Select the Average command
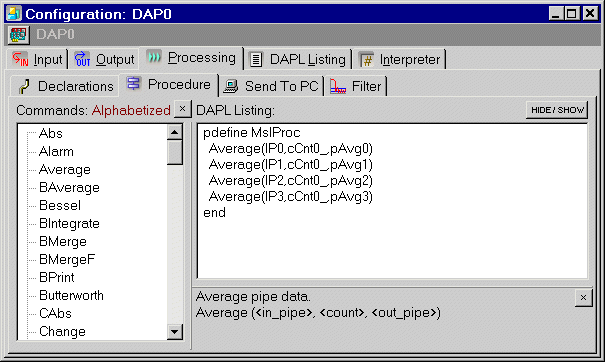 click(x=65, y=169)
